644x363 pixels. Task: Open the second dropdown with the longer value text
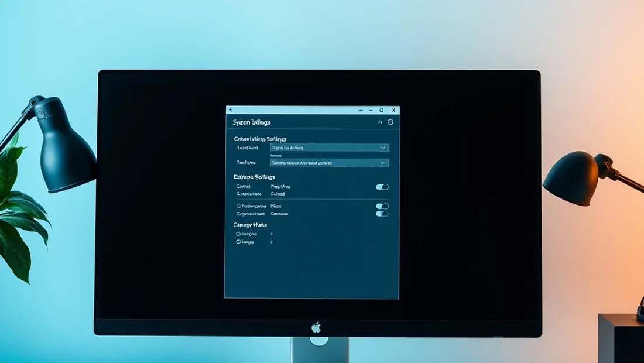tap(330, 163)
